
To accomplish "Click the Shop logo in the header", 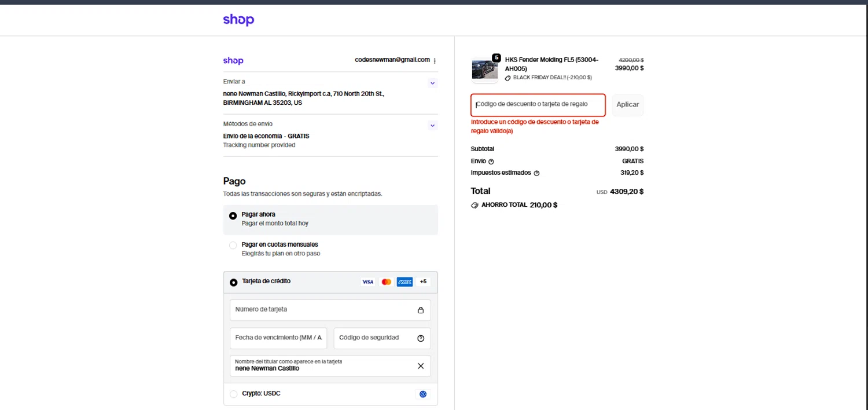I will tap(238, 20).
